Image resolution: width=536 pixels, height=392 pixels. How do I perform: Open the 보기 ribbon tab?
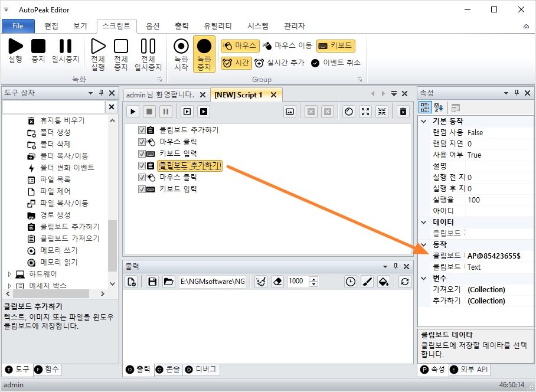coord(80,26)
